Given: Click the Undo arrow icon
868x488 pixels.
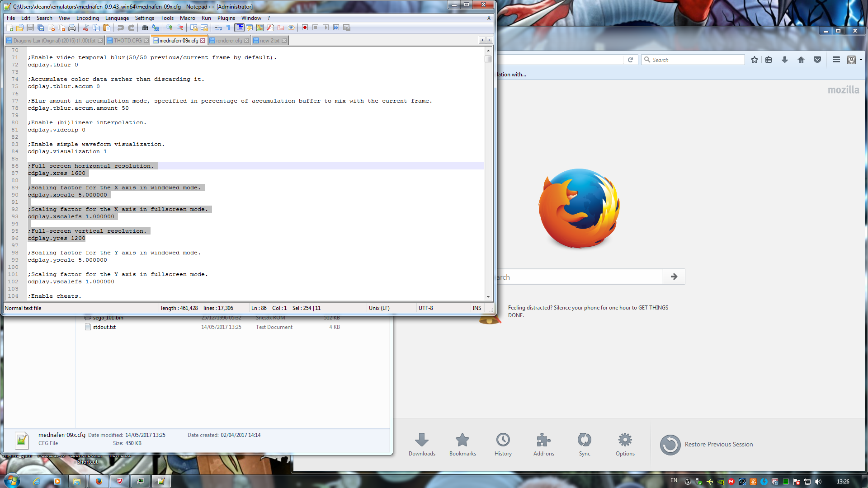Looking at the screenshot, I should click(x=120, y=28).
